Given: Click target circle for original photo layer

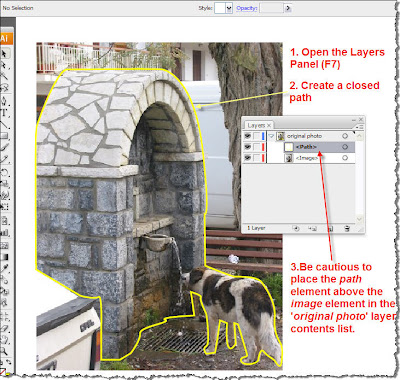Looking at the screenshot, I should 345,136.
